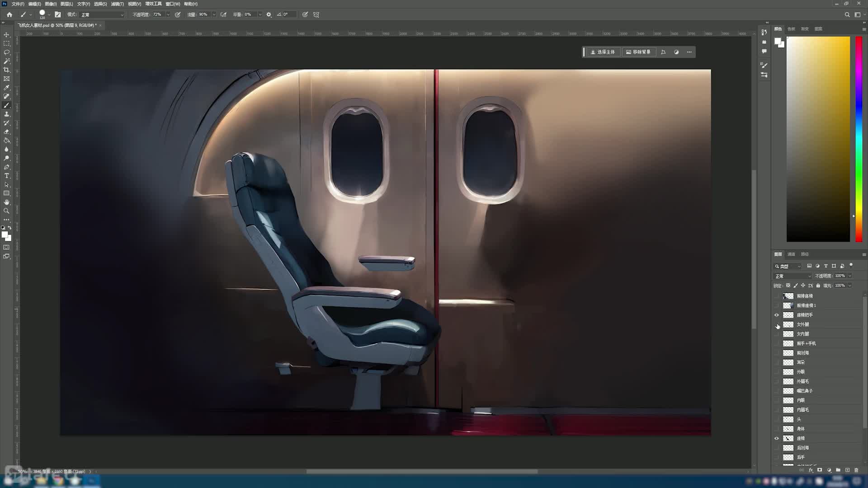Show the 女内腿 layer
Image resolution: width=868 pixels, height=488 pixels.
(x=777, y=334)
